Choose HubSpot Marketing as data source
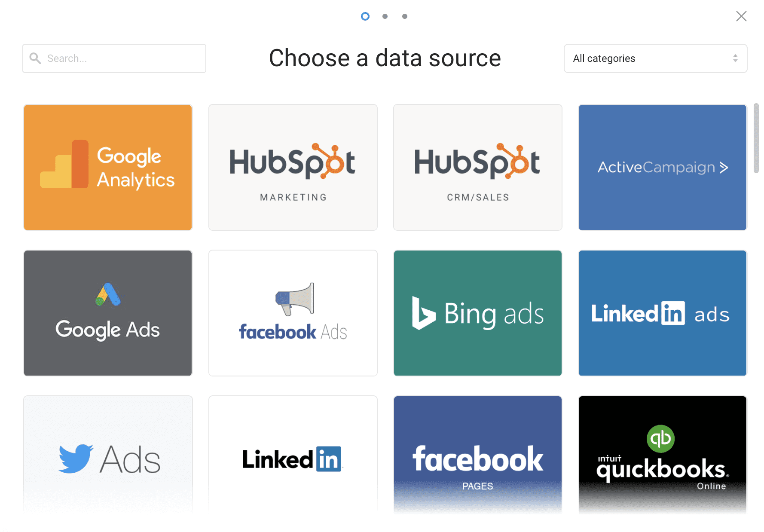This screenshot has height=532, width=764. [x=293, y=167]
